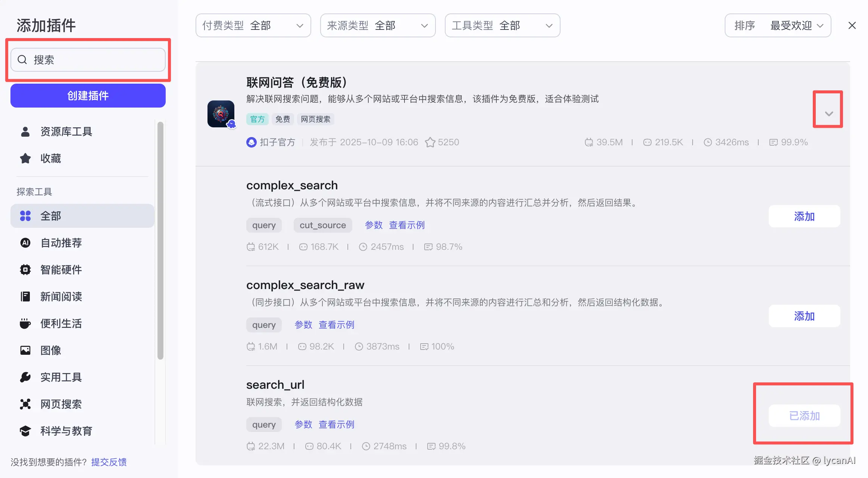Viewport: 868px width, 478px height.
Task: Open the 来源类型 filter dropdown
Action: pyautogui.click(x=378, y=25)
